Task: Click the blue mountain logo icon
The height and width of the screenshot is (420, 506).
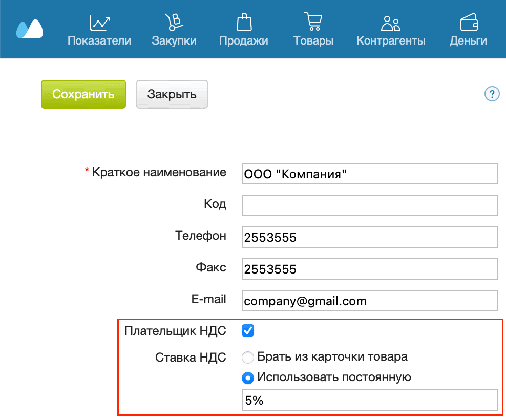Action: pyautogui.click(x=29, y=30)
